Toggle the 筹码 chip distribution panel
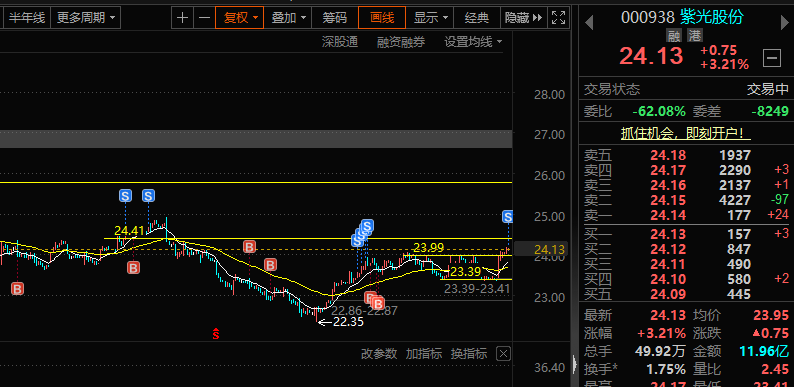Screen dimensions: 794x387 coord(335,18)
